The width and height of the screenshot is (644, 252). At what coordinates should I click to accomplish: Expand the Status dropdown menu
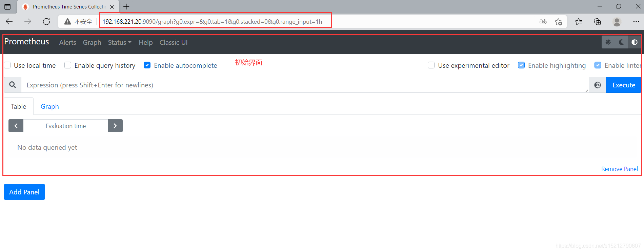click(x=120, y=42)
